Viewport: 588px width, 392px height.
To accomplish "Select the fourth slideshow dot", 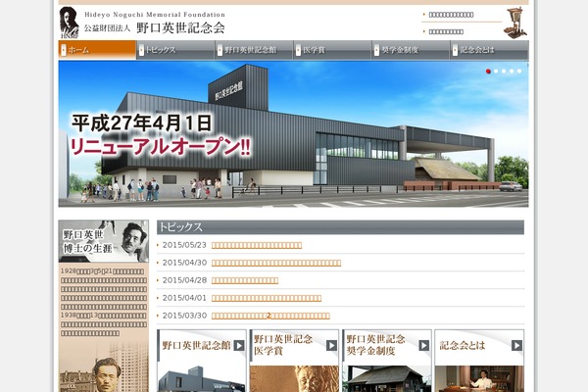I will pos(512,72).
